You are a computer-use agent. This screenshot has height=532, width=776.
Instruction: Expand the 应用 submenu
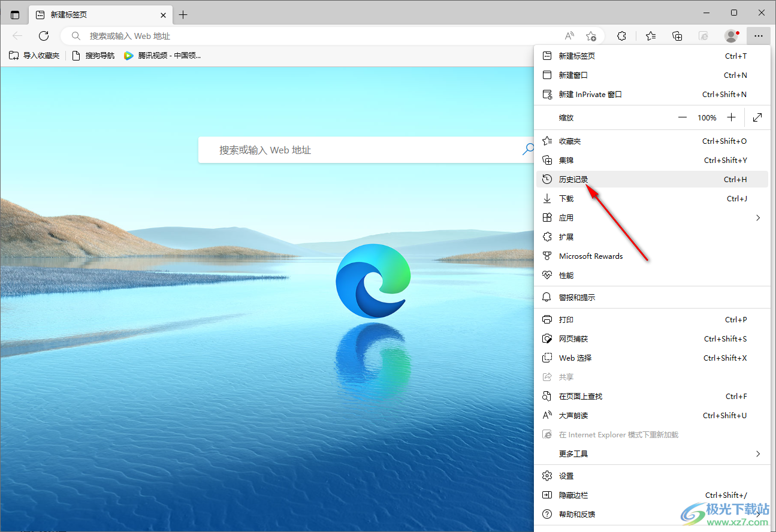tap(652, 217)
